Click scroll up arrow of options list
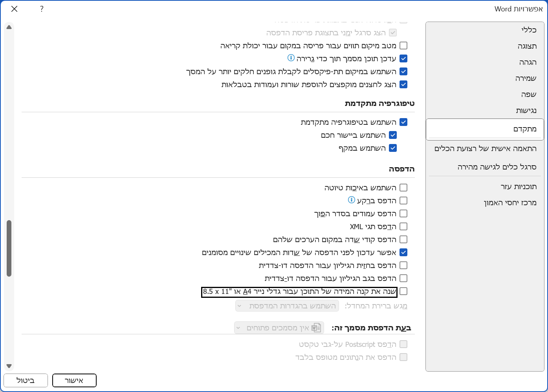Screen dimensions: 548x392 (x=9, y=27)
